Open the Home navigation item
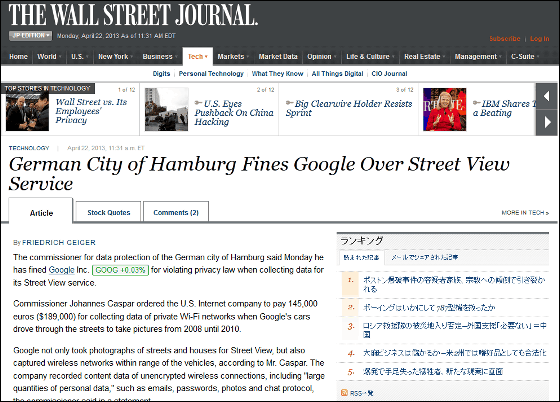Viewport: 560px width, 402px height. pyautogui.click(x=18, y=56)
